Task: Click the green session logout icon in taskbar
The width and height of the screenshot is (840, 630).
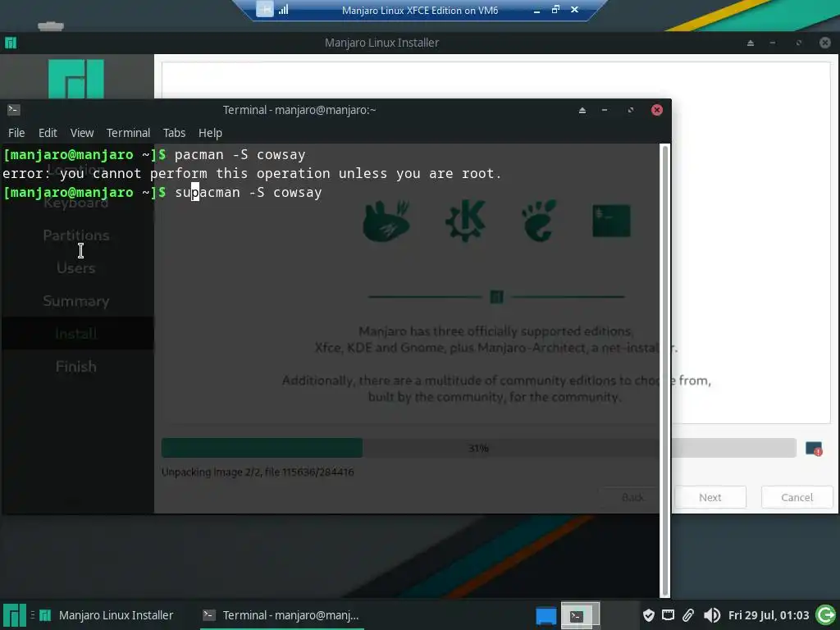Action: (x=825, y=615)
